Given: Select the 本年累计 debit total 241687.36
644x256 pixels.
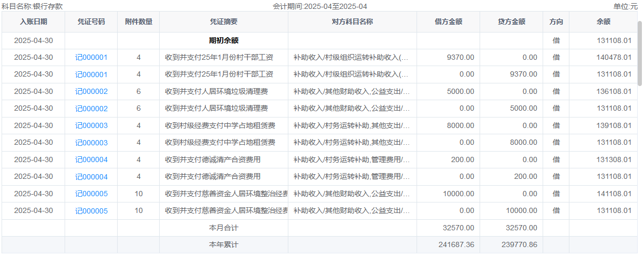Looking at the screenshot, I should (455, 245).
